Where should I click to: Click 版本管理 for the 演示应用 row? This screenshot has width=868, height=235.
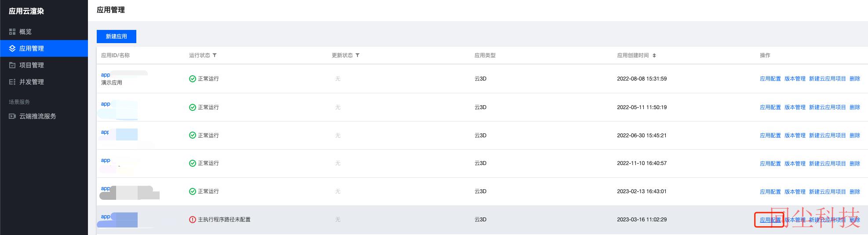[x=795, y=79]
